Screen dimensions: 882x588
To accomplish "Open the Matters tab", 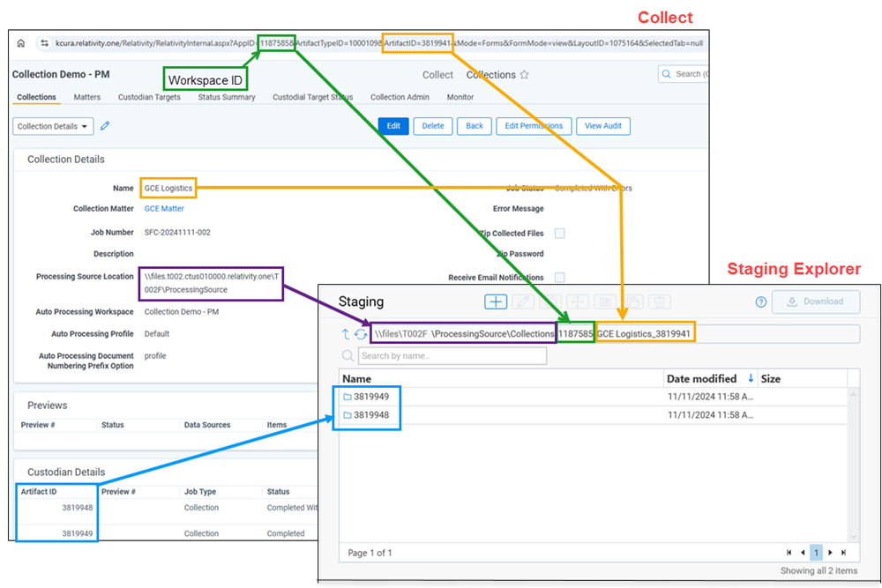I will tap(87, 97).
